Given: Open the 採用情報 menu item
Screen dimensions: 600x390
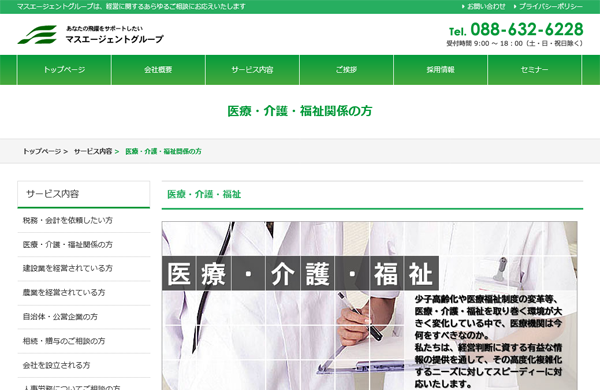Looking at the screenshot, I should point(440,70).
